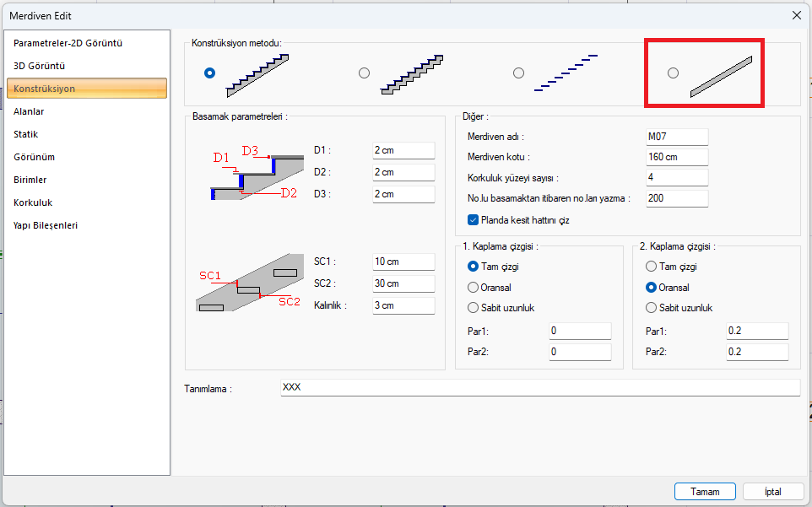Select the solid stepped stair construction icon
This screenshot has height=507, width=812.
(257, 73)
